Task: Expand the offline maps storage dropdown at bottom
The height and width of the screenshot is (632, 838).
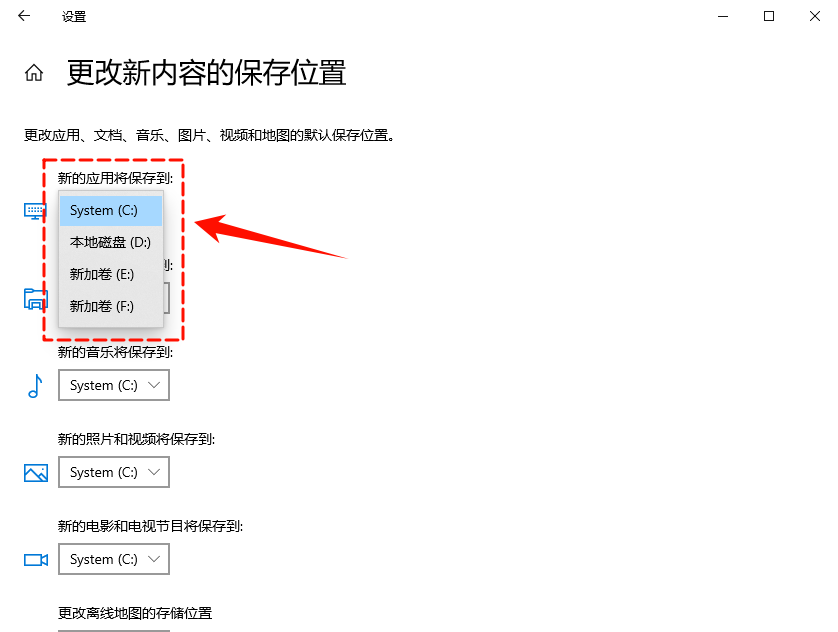Action: 113,628
